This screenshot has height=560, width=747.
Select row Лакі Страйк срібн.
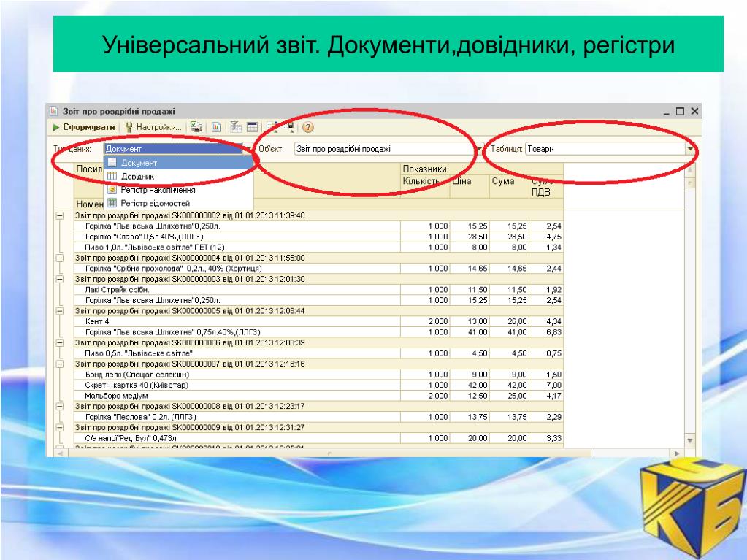(x=318, y=290)
